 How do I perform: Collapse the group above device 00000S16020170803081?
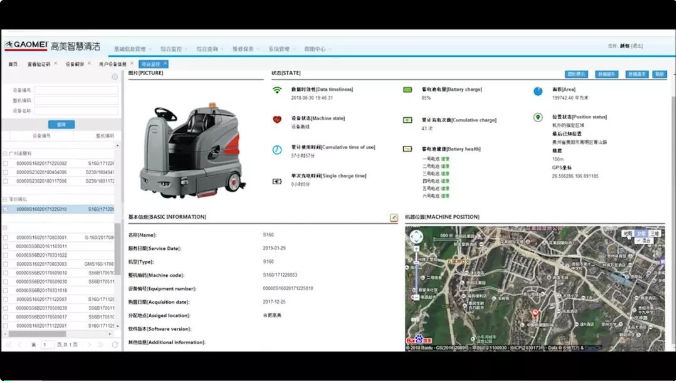coord(5,227)
